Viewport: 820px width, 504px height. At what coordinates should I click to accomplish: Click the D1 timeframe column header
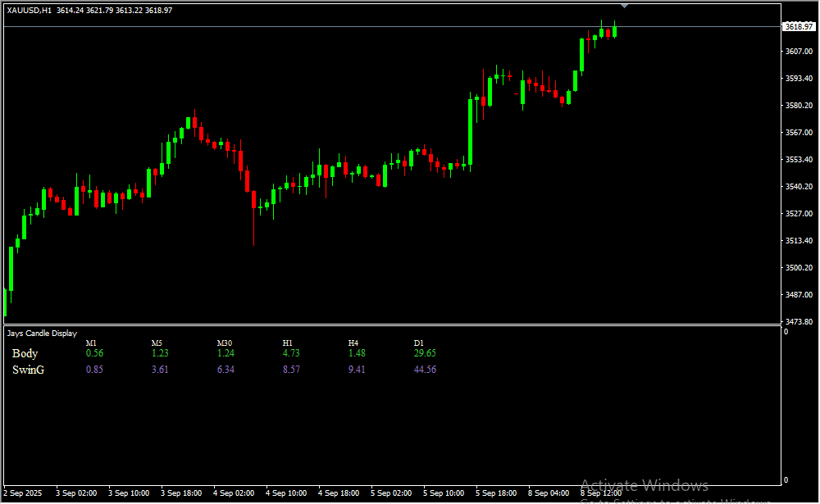coord(419,343)
